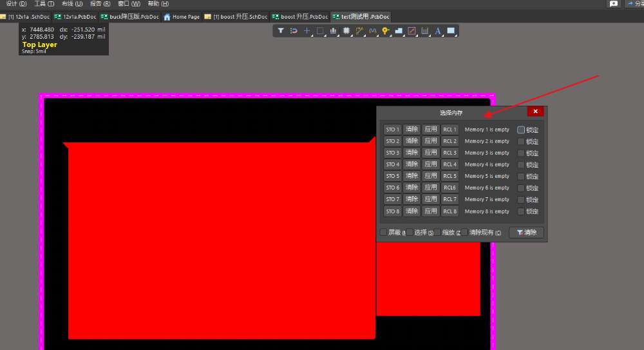The height and width of the screenshot is (350, 644).
Task: Click the place line tool icon
Action: coord(412,31)
